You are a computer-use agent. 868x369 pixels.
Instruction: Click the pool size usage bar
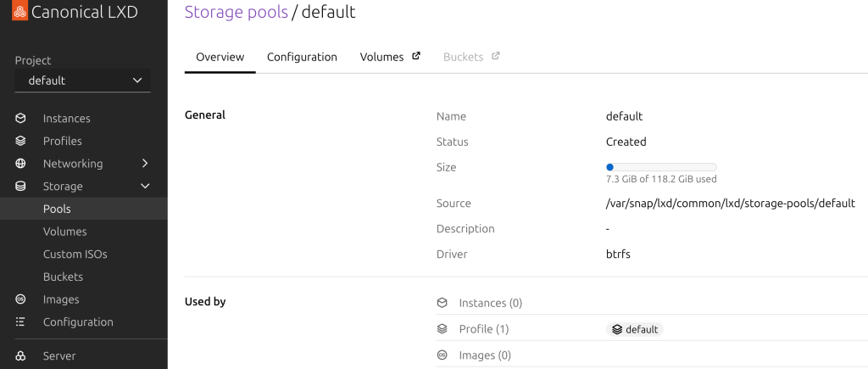coord(661,167)
